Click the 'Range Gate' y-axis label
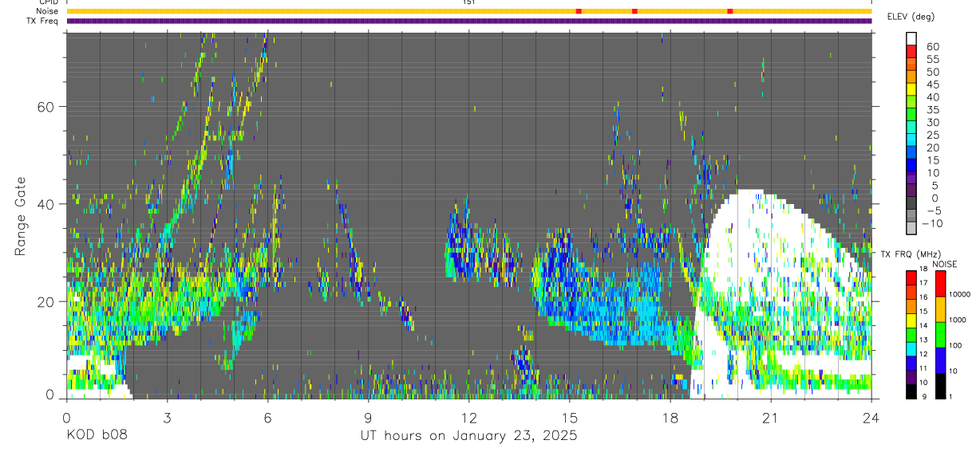Screen dimensions: 980x452 pos(21,215)
